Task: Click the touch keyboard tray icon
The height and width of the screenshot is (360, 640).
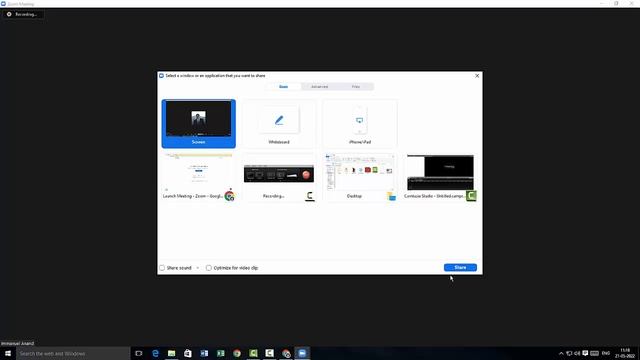Action: click(x=594, y=353)
